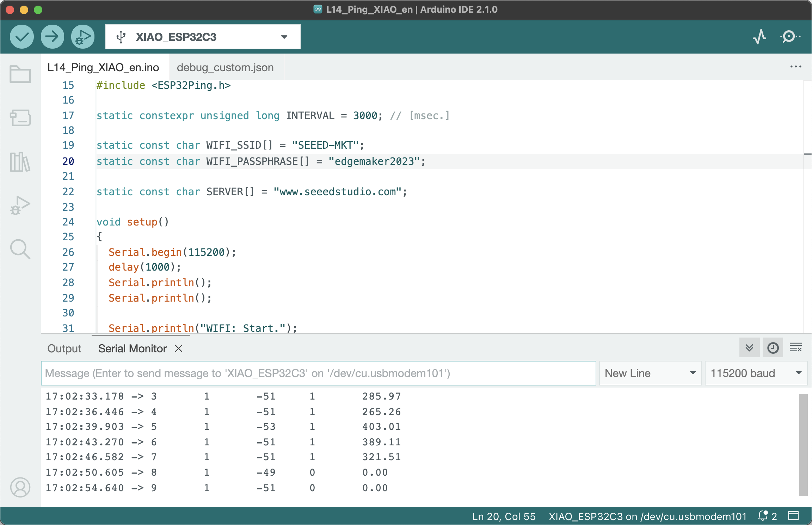Click XIAO_ESP32C3 on /dev/cu.usbmodem101 status text
This screenshot has height=525, width=812.
click(648, 517)
